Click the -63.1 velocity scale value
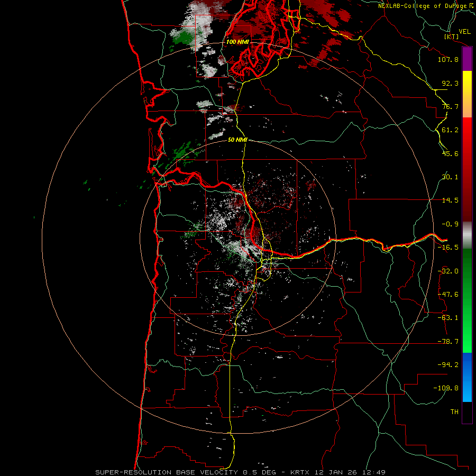476x476 pixels. [x=448, y=318]
